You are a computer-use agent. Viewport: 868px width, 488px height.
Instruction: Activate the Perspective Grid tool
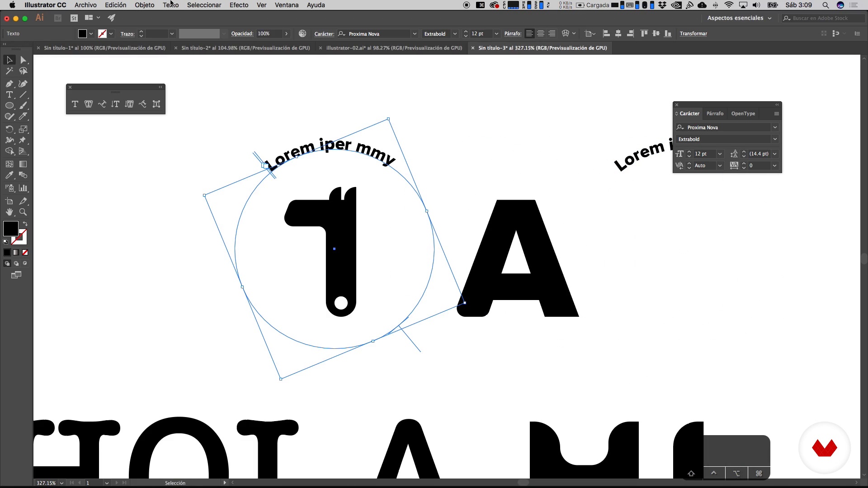coord(24,151)
